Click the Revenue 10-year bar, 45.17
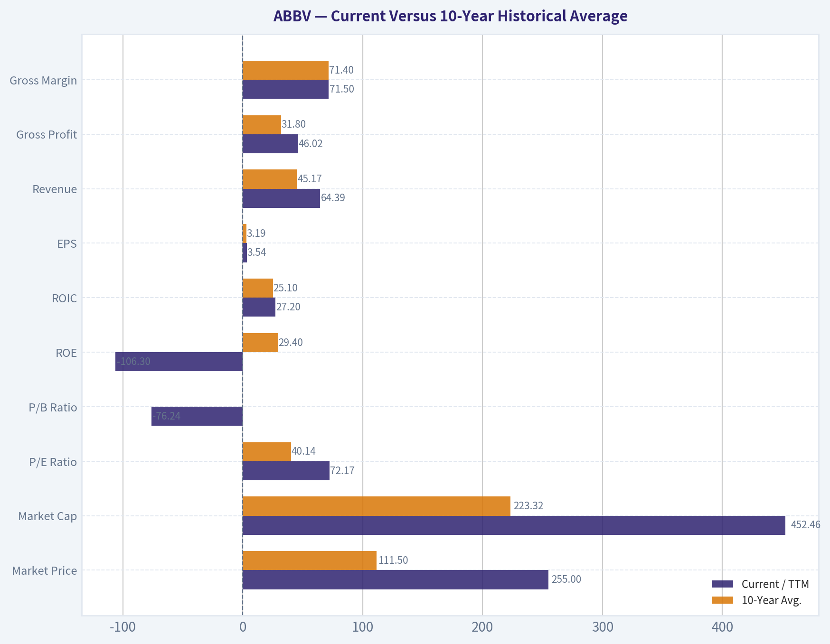Viewport: 830px width, 644px height. [270, 179]
